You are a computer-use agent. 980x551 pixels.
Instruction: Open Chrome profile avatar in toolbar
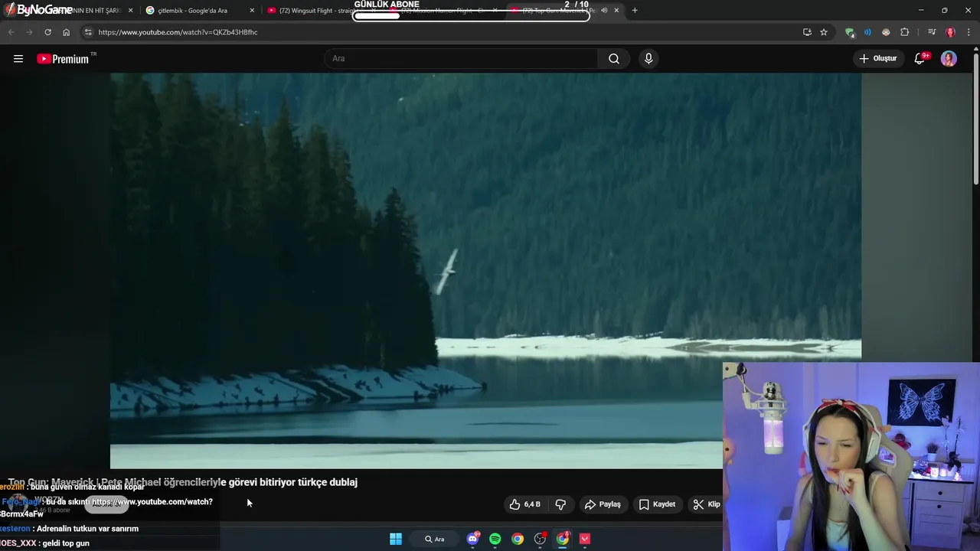950,32
